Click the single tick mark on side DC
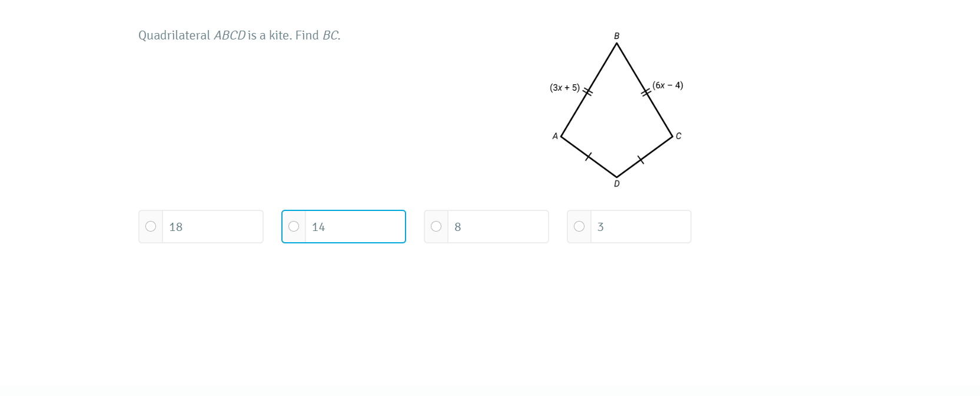 click(x=641, y=160)
